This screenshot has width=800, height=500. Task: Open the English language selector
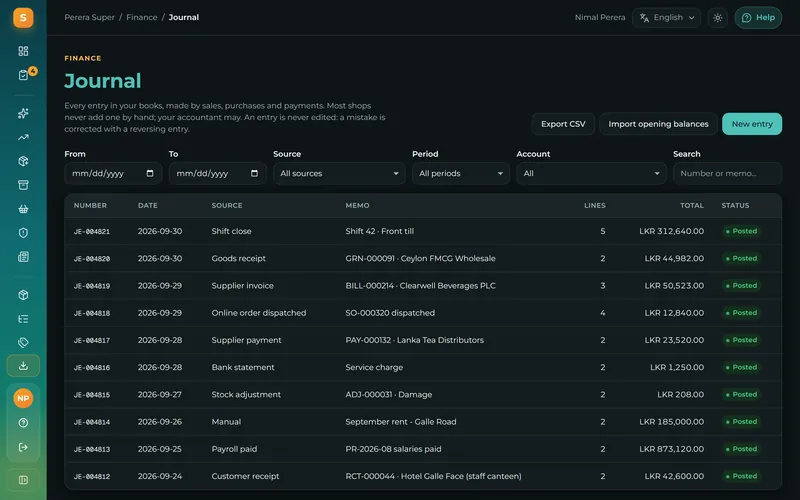666,17
